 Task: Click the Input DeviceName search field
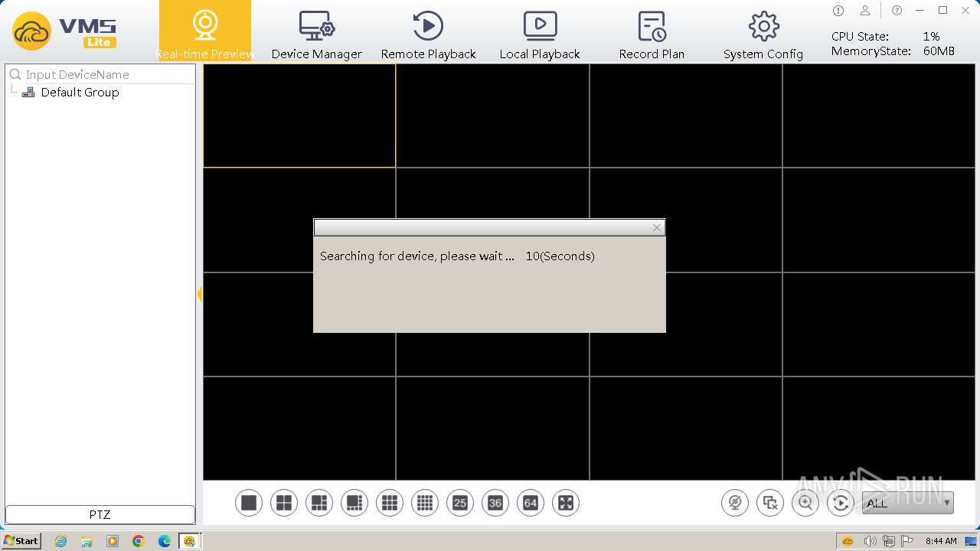point(109,74)
